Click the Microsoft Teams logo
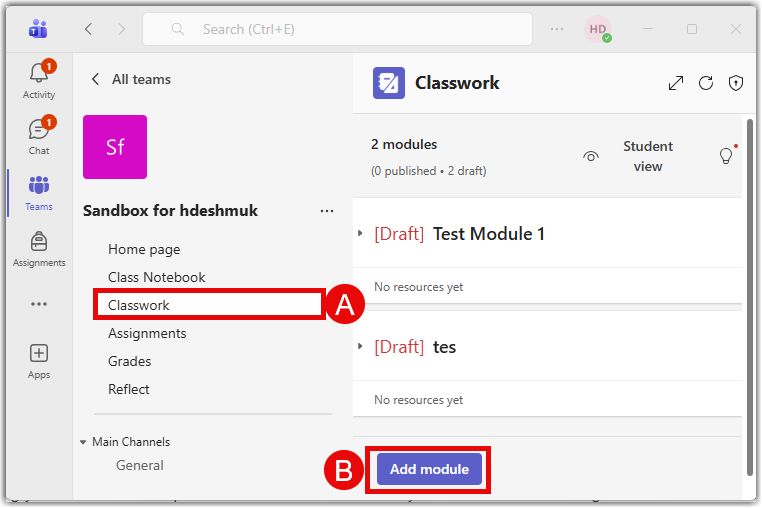 pos(38,29)
